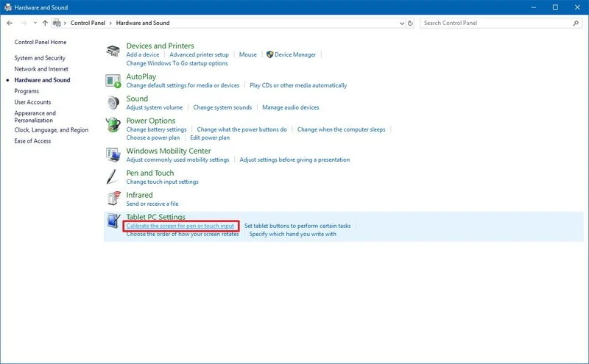Click the Devices and Printers icon
The width and height of the screenshot is (589, 364).
pyautogui.click(x=113, y=51)
